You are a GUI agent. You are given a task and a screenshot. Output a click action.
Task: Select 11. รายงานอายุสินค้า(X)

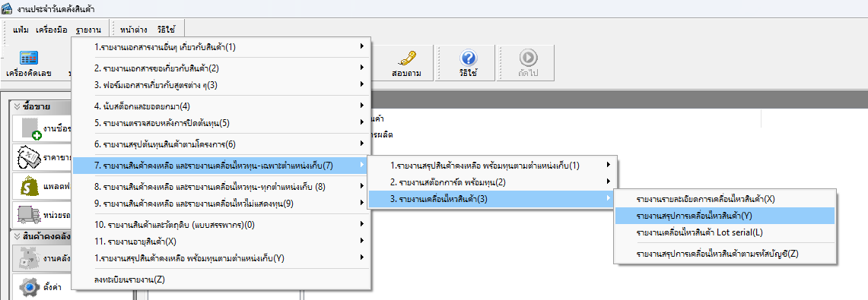tap(221, 241)
